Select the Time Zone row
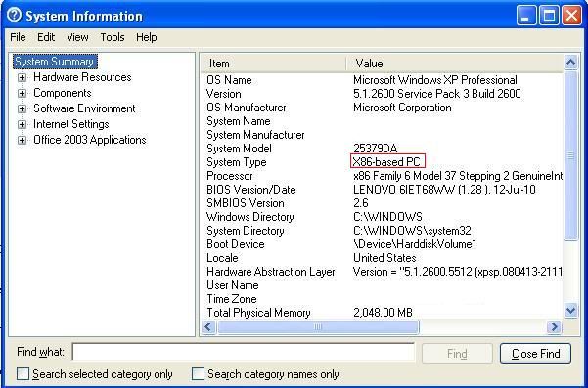 [x=383, y=299]
